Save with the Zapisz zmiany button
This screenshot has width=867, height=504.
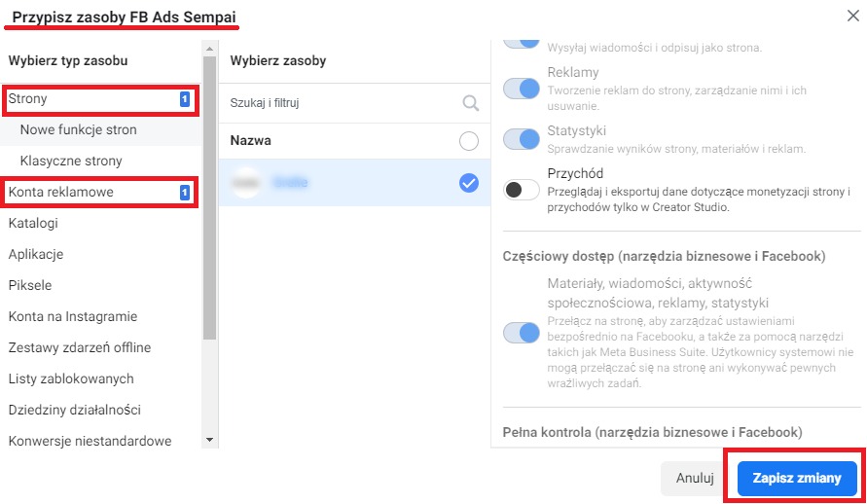(797, 478)
